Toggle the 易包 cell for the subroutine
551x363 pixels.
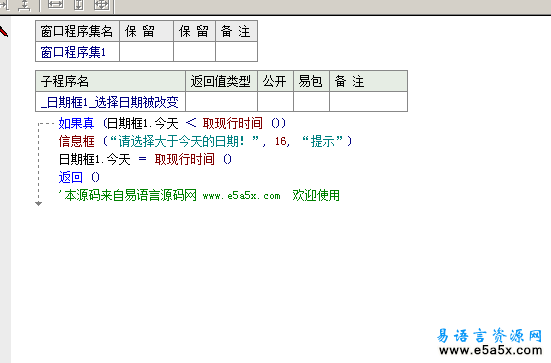click(311, 102)
